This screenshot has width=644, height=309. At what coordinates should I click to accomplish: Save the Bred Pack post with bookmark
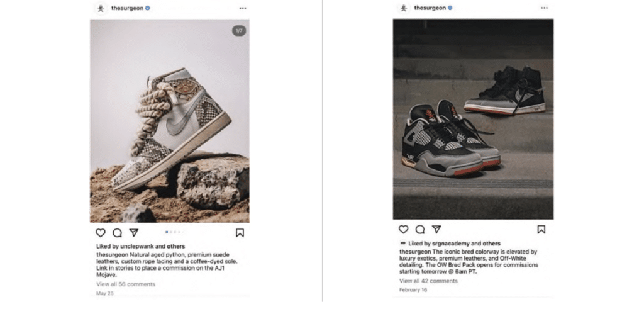pyautogui.click(x=541, y=229)
